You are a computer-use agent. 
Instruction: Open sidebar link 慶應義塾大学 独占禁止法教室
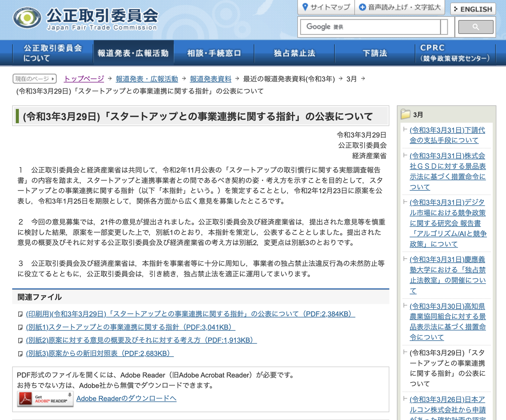tap(448, 275)
